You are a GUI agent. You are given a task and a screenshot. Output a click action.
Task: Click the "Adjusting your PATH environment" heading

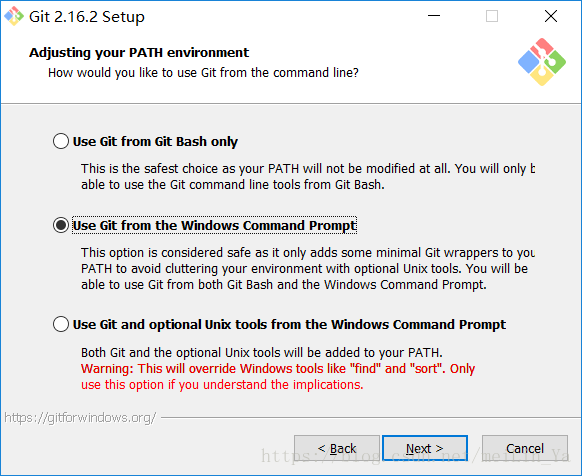click(139, 52)
